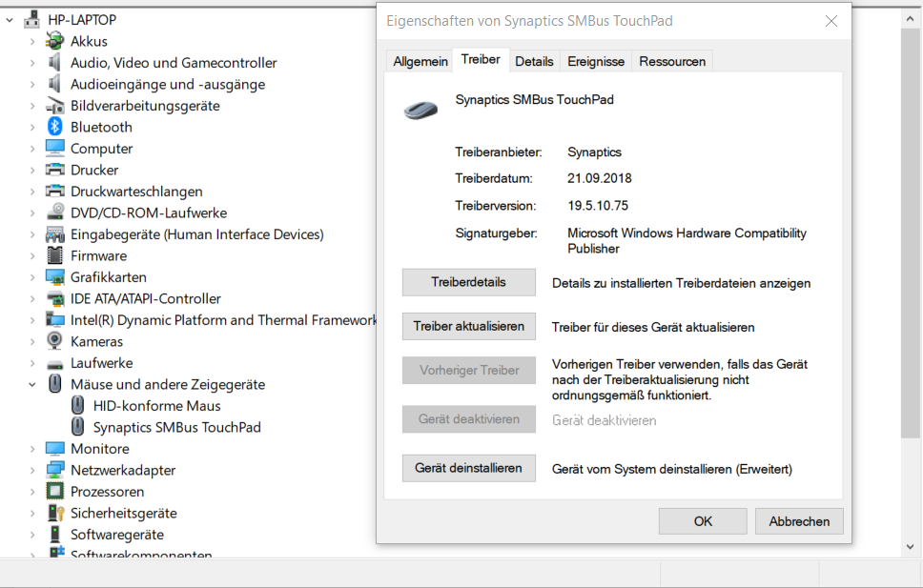Select the Sicherheitsgeräte tree row

[x=124, y=514]
